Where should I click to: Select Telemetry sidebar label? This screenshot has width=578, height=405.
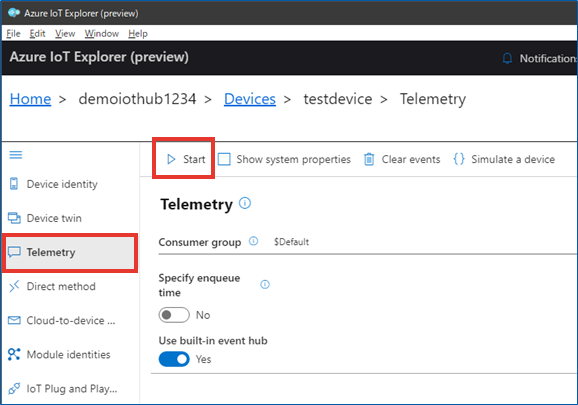[51, 252]
